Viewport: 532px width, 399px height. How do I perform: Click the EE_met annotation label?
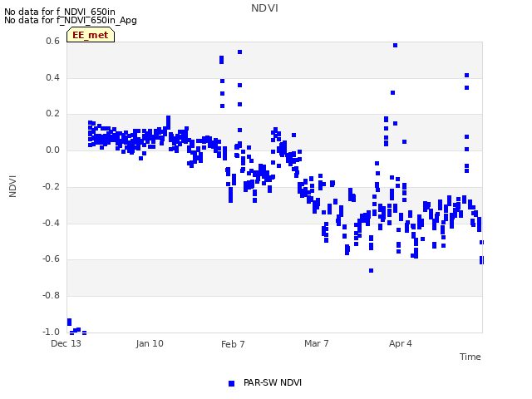(x=91, y=35)
